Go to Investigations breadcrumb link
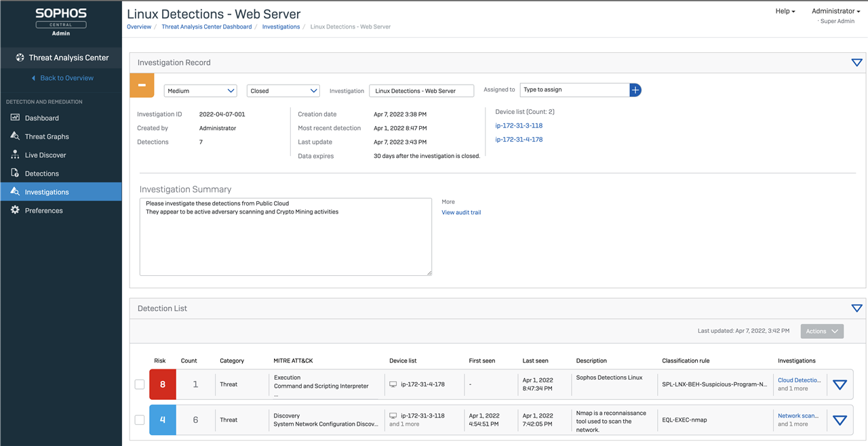Image resolution: width=868 pixels, height=446 pixels. coord(281,27)
